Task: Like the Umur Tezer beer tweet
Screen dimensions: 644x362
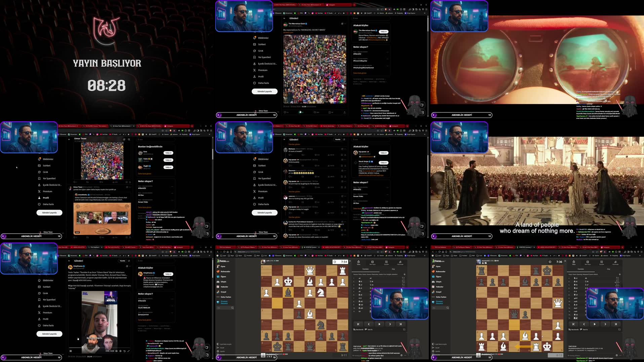Action: (x=101, y=237)
